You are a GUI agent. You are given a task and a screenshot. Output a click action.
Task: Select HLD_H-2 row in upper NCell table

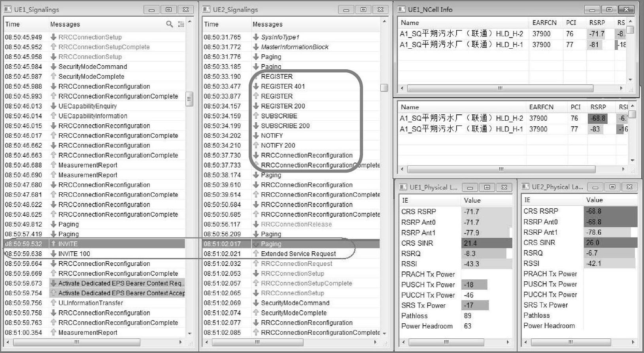point(512,34)
